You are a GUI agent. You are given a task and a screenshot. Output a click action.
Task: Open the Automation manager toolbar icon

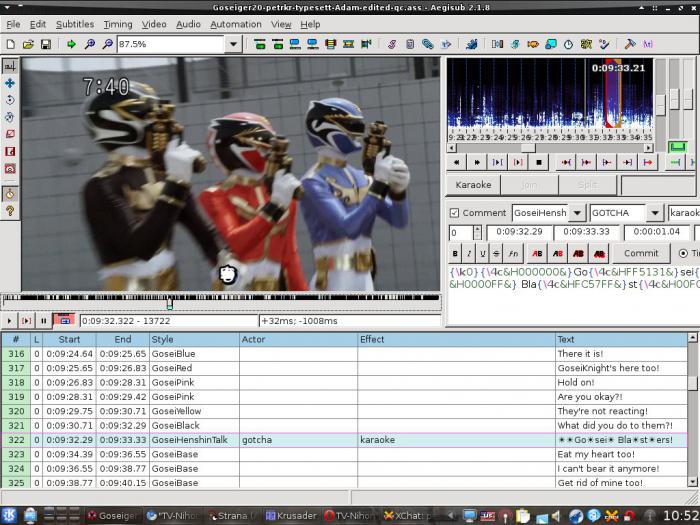471,44
